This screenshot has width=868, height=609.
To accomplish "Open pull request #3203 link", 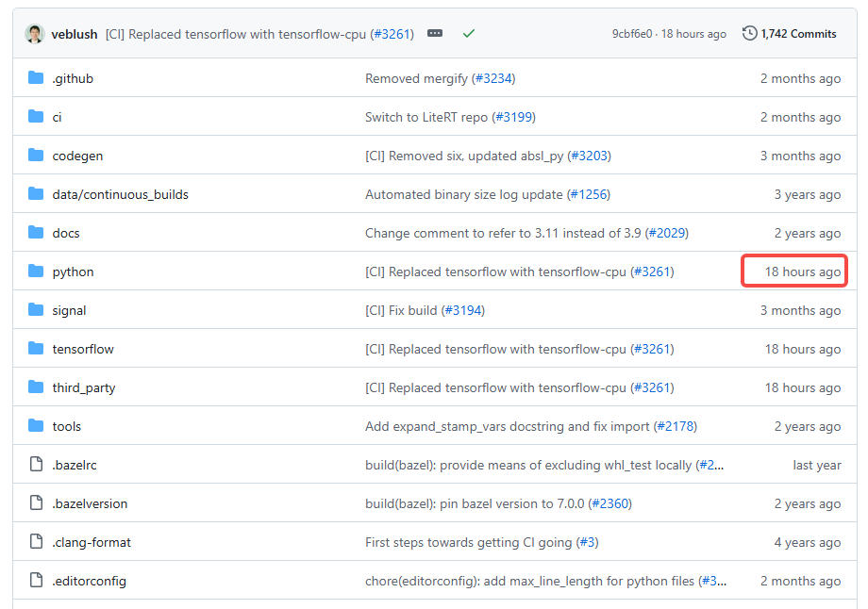I will point(589,156).
